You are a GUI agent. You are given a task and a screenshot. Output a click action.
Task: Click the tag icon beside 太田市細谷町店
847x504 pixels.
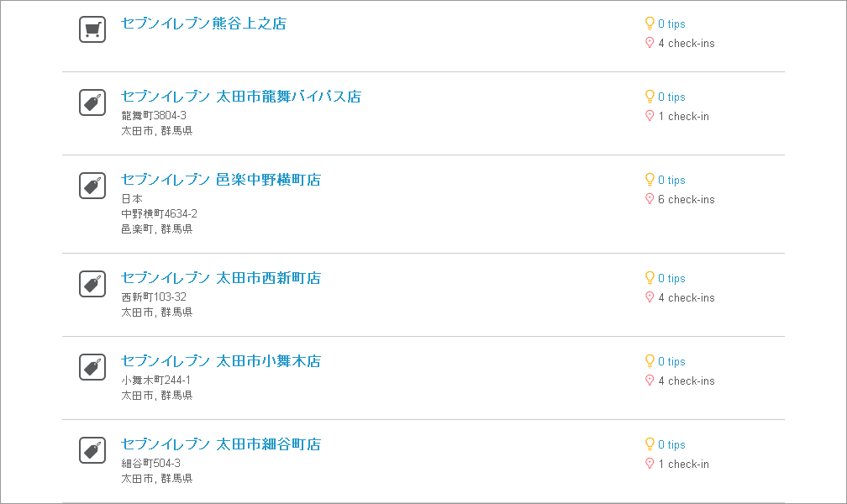click(92, 450)
